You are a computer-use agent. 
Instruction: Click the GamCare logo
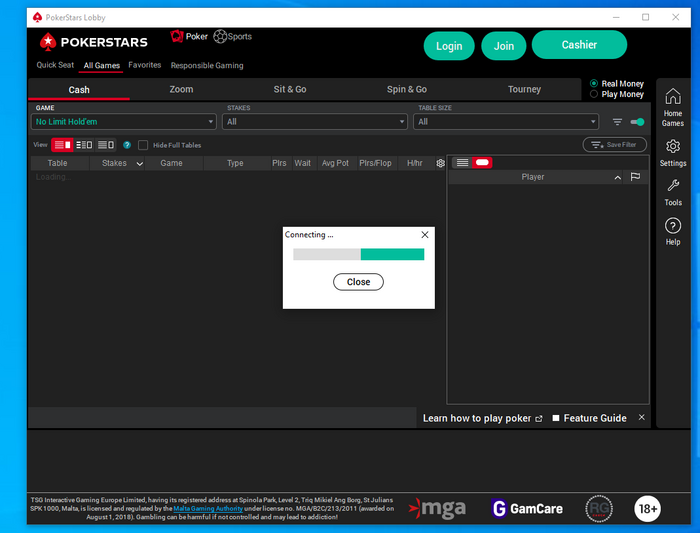527,508
